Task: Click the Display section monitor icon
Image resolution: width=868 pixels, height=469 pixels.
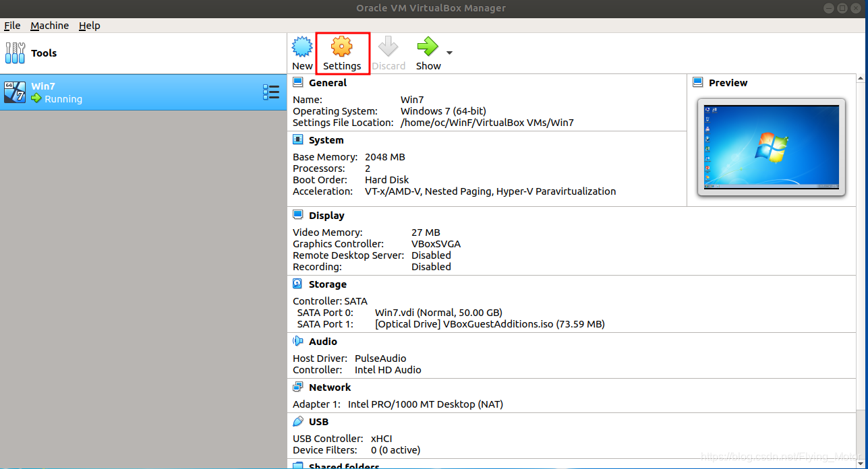Action: 298,215
